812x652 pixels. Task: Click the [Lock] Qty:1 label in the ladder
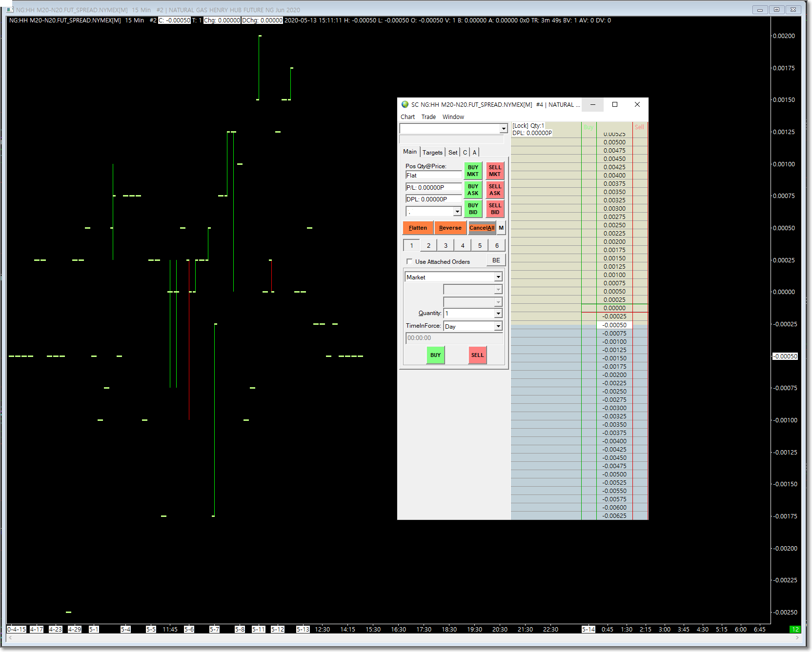click(528, 126)
